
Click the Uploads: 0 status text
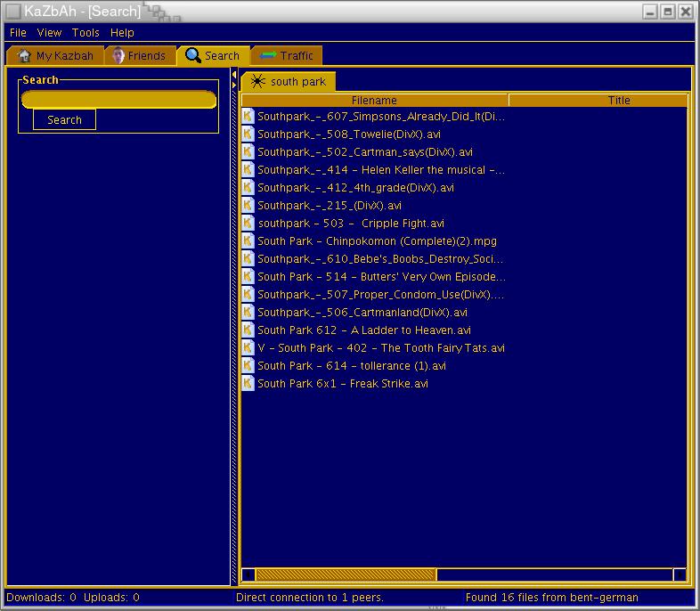pyautogui.click(x=111, y=597)
